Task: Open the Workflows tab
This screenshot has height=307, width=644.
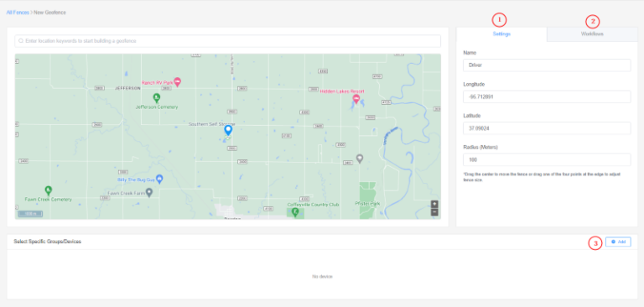Action: (x=592, y=34)
